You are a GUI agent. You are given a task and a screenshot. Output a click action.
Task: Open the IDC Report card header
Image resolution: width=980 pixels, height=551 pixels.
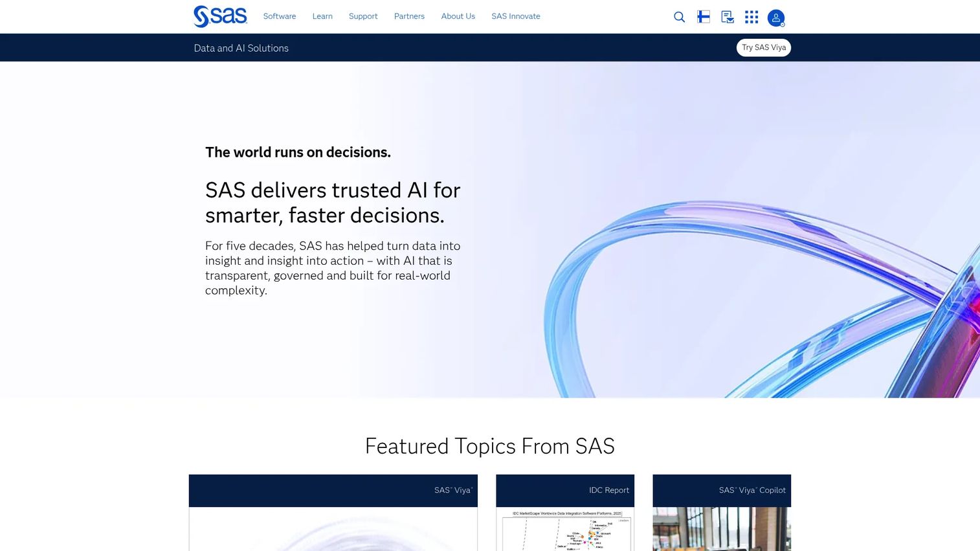(565, 491)
